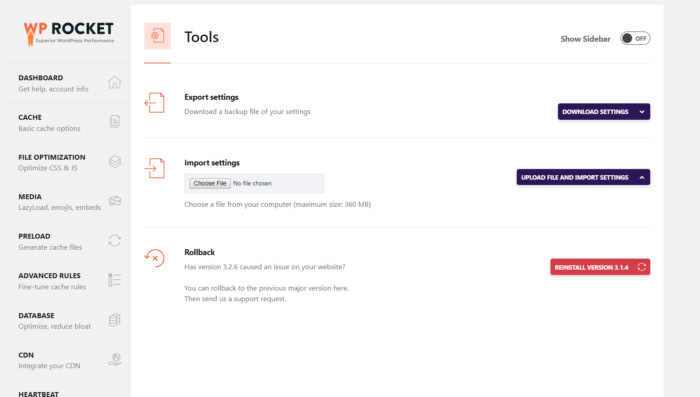Click the Choose File button
This screenshot has width=700, height=397.
(x=210, y=183)
